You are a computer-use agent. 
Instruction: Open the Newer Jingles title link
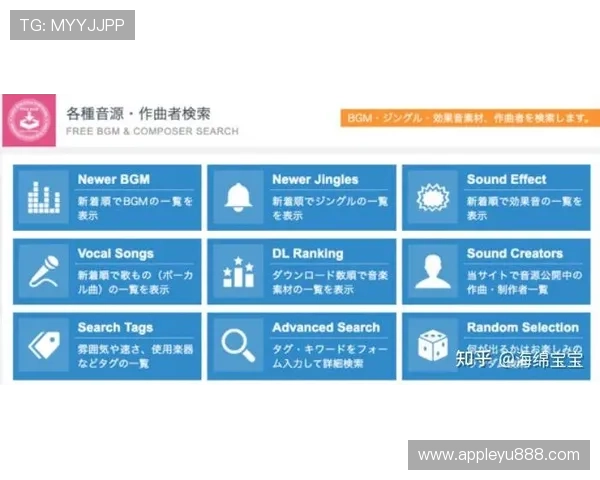click(x=315, y=179)
